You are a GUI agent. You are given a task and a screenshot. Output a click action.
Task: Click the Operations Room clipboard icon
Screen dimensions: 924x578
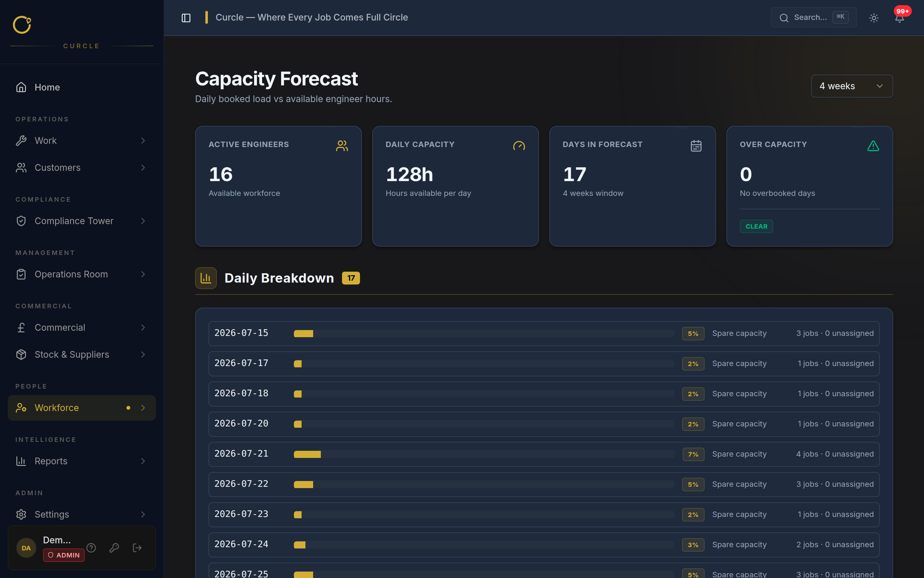tap(21, 274)
